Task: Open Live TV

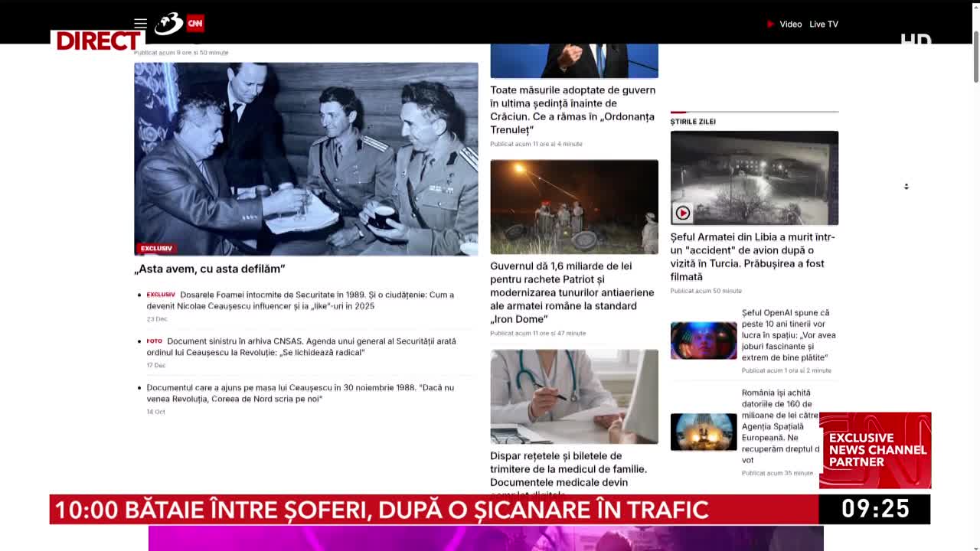Action: pos(823,24)
